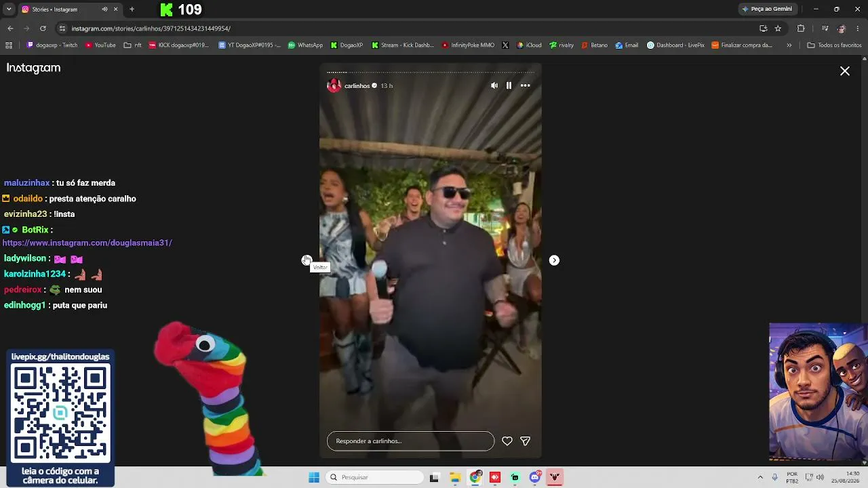
Task: Mute the Instagram story audio
Action: point(494,85)
